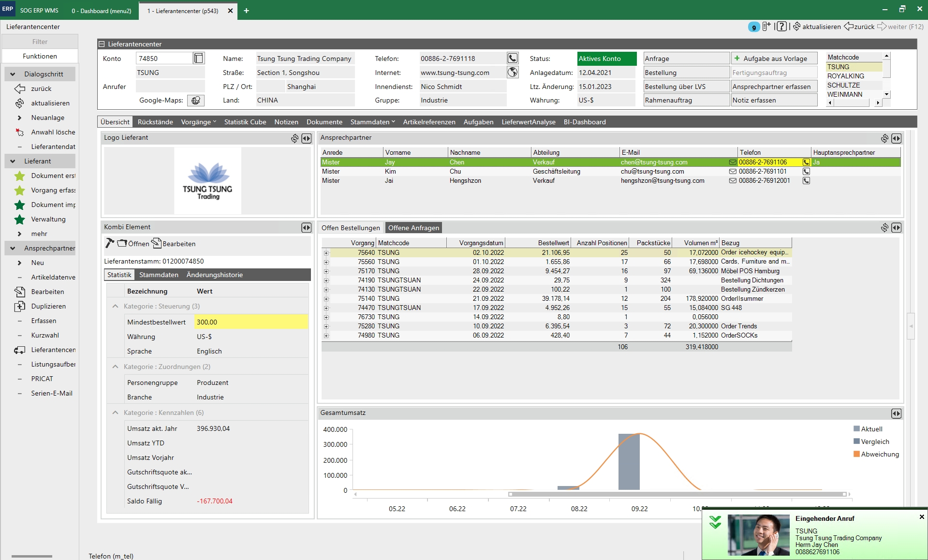Click the Mindestbestellwert value field
Image resolution: width=928 pixels, height=560 pixels.
tap(250, 322)
